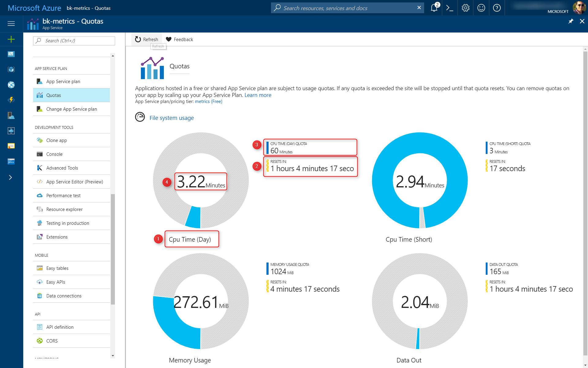Click the App Service plan icon
Screen dimensions: 588x368
pyautogui.click(x=39, y=81)
